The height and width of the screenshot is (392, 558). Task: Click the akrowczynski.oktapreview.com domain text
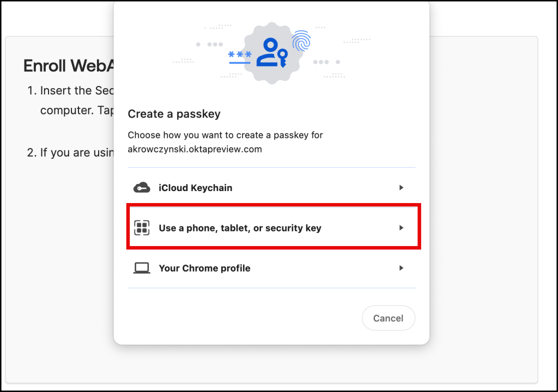pyautogui.click(x=195, y=149)
